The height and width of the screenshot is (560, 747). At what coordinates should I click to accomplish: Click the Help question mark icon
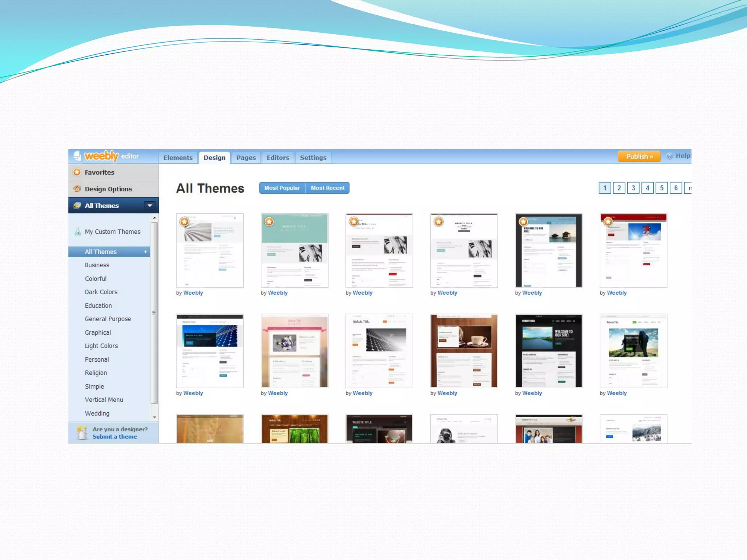click(x=669, y=156)
